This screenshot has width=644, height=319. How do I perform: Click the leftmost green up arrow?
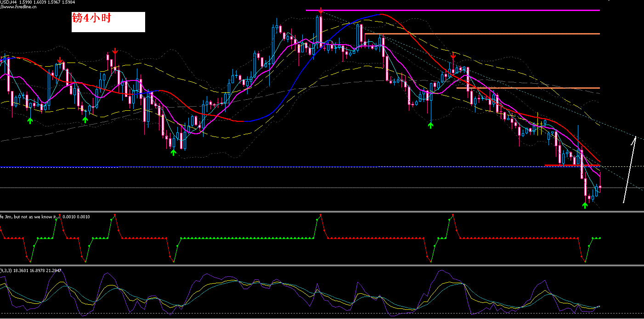point(30,120)
